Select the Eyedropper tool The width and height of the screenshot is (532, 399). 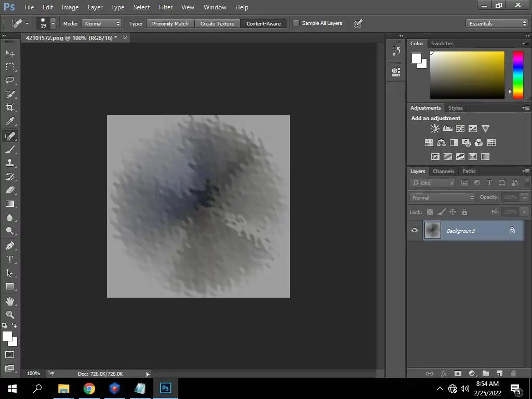pyautogui.click(x=10, y=122)
